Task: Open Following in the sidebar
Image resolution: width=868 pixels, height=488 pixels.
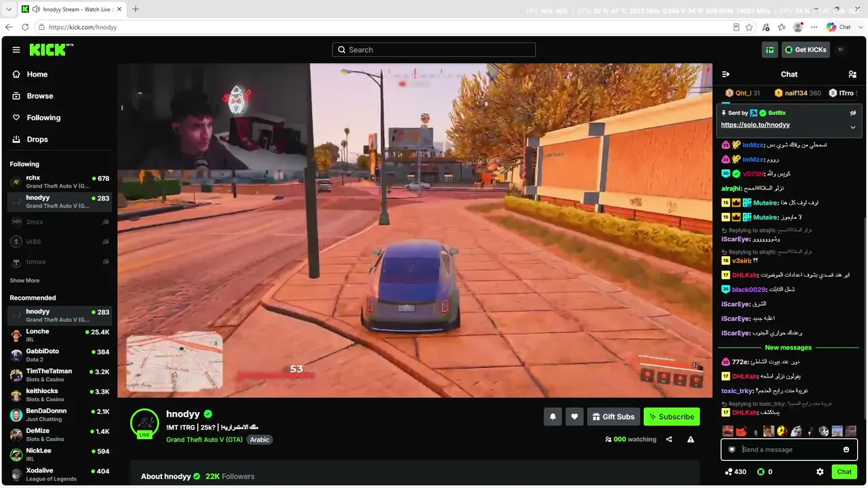Action: tap(59, 118)
